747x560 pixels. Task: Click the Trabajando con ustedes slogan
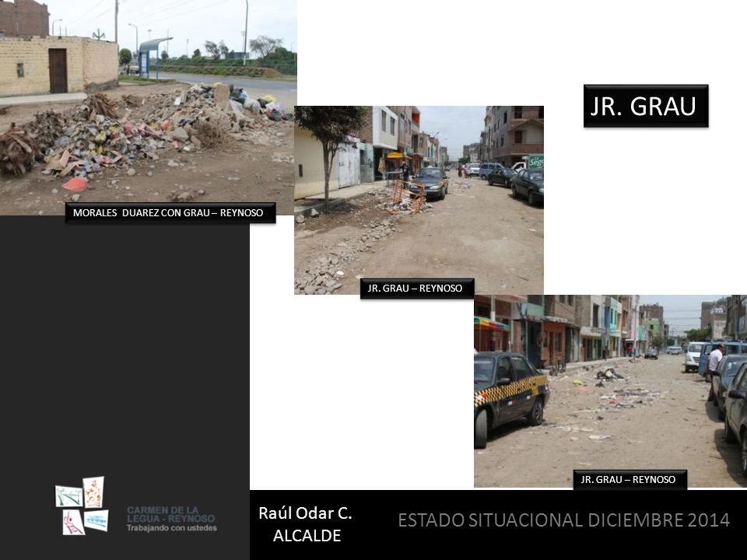click(171, 528)
